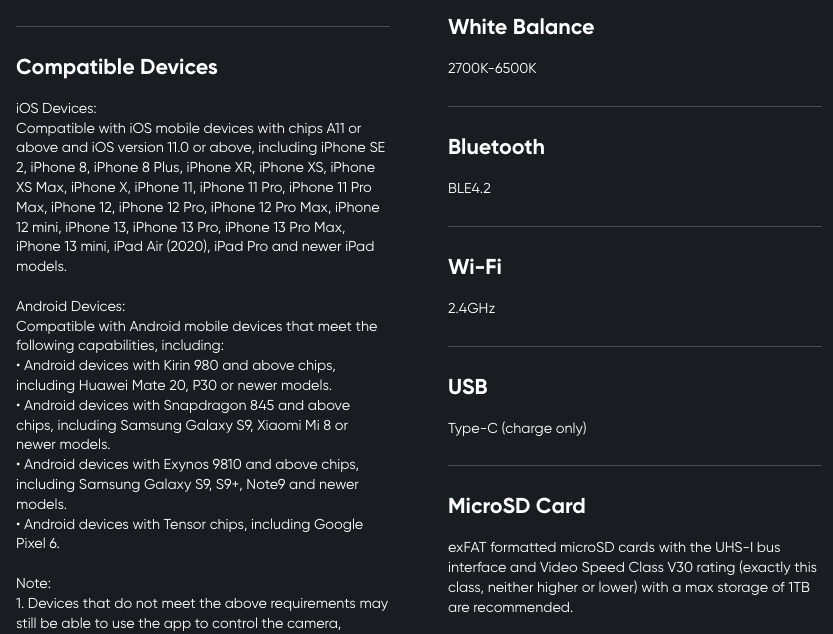Select the 2.4GHz value text

coord(471,309)
